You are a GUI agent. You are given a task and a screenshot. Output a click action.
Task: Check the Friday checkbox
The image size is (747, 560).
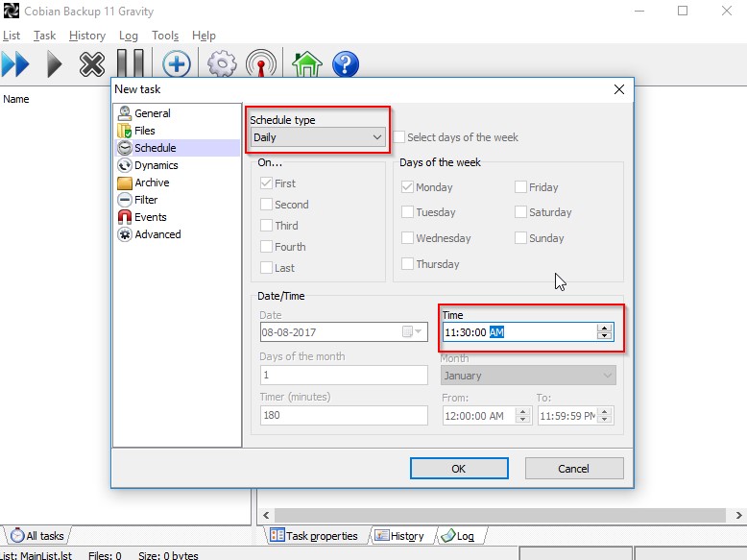(x=520, y=187)
